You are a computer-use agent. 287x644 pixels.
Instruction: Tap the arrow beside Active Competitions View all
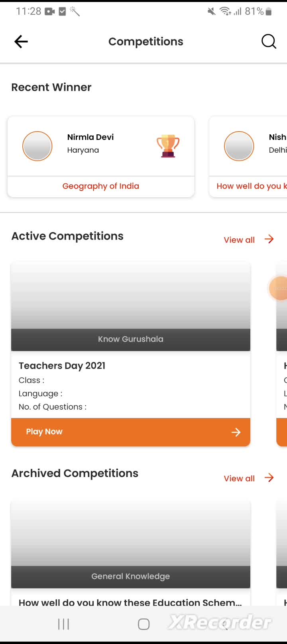click(x=269, y=239)
